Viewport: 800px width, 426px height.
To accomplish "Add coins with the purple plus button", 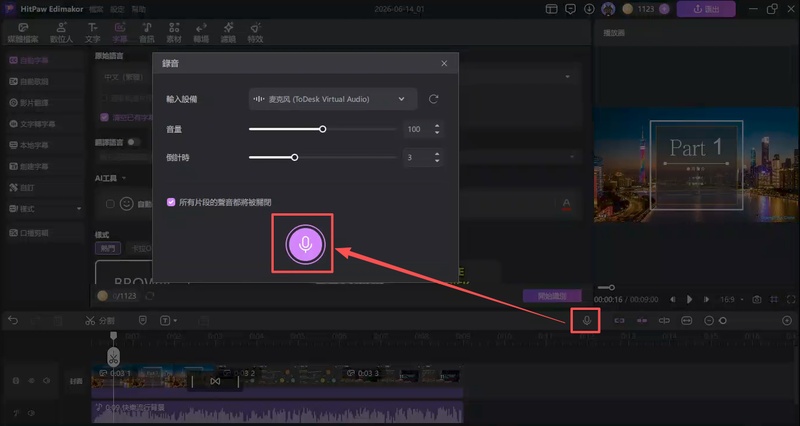I will pos(664,9).
